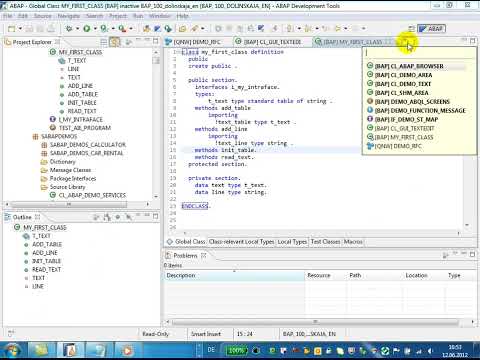Click the Problems view horizontal scrollbar
This screenshot has height=360, width=480.
tap(315, 322)
